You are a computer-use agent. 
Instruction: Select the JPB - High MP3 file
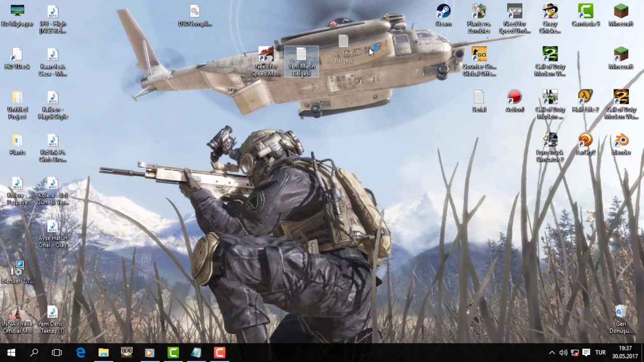(x=52, y=19)
